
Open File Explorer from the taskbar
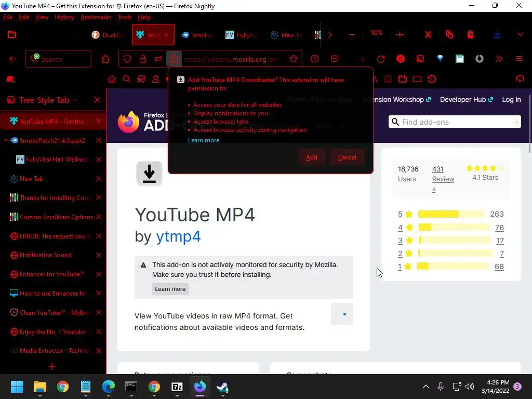40,387
